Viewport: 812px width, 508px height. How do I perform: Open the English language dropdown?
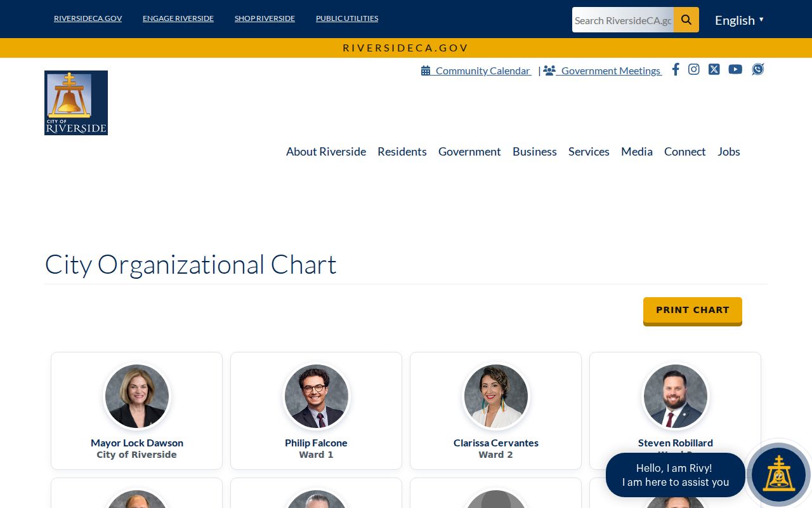pyautogui.click(x=739, y=20)
